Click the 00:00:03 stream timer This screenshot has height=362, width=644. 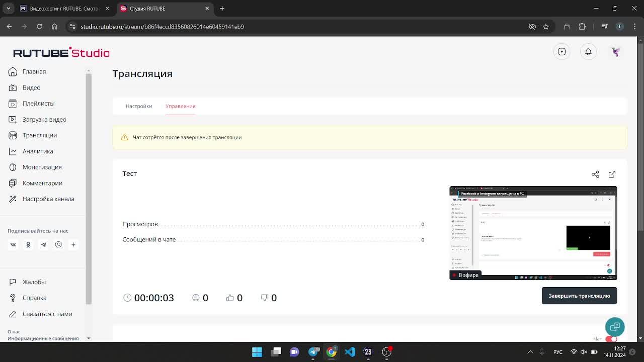coord(148,298)
